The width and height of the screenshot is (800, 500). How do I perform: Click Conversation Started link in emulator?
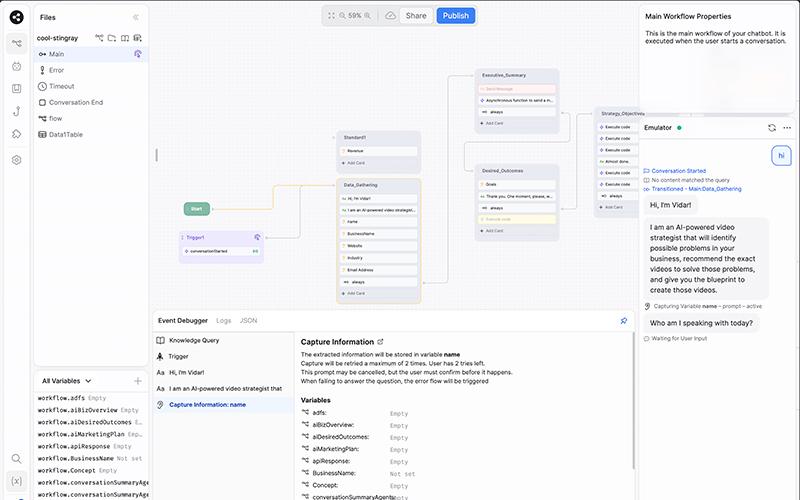tap(678, 171)
